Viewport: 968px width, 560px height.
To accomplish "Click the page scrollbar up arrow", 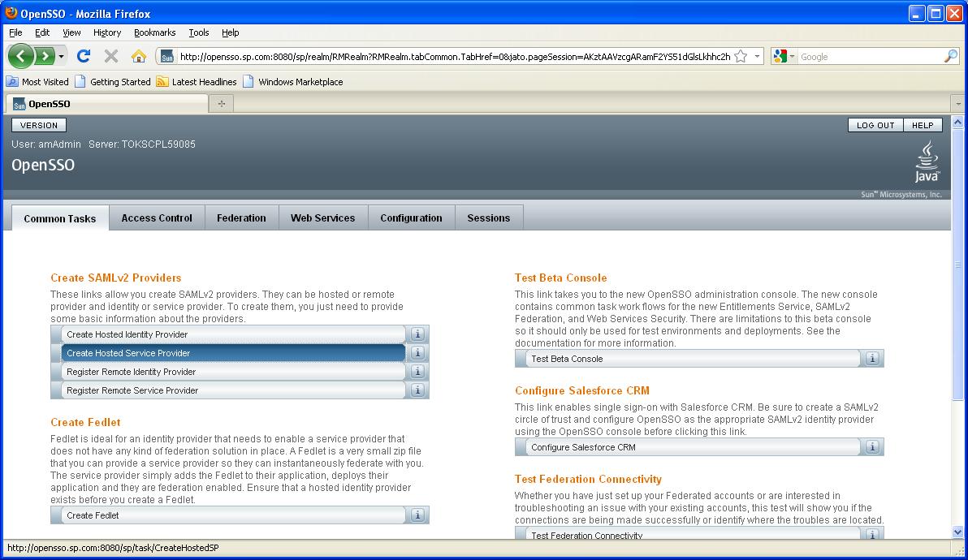I will 957,122.
